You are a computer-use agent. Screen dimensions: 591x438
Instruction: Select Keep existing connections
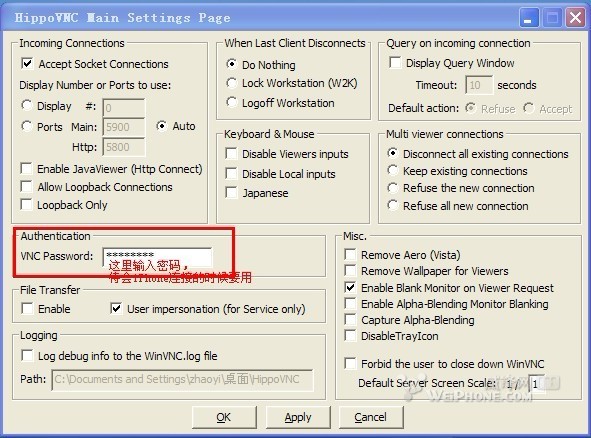pos(393,170)
